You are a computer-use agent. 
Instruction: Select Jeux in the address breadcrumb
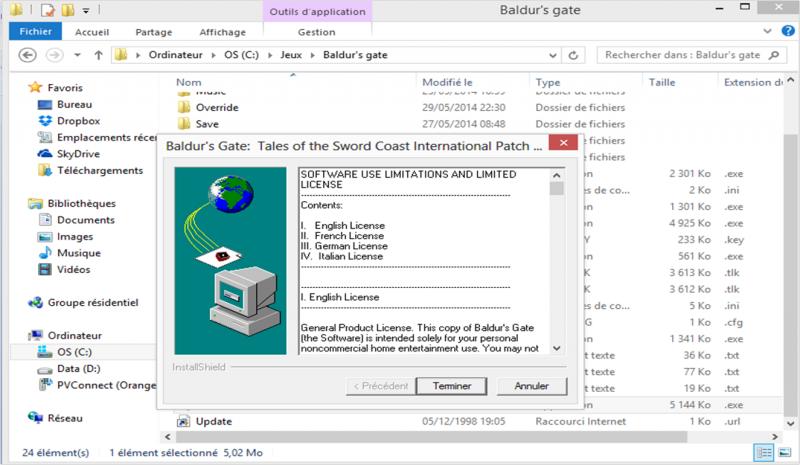291,55
